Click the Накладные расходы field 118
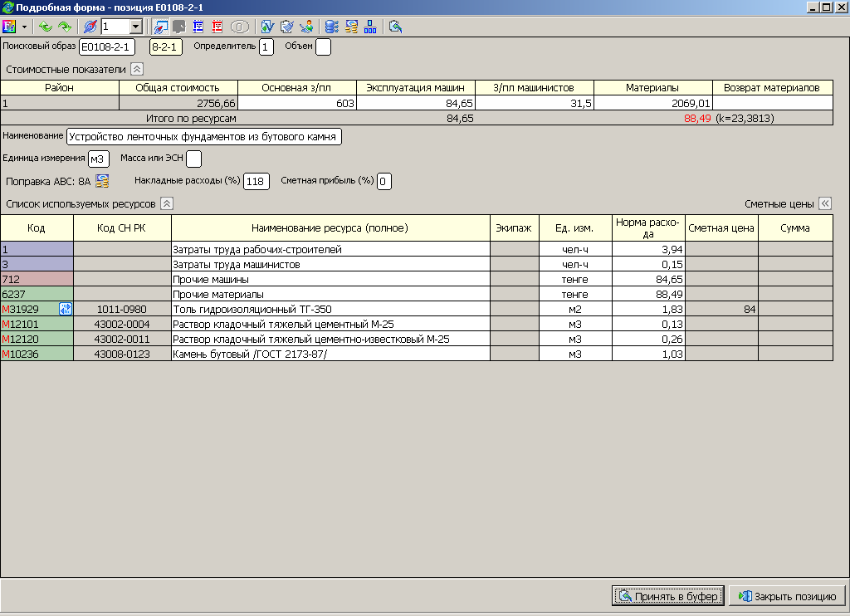This screenshot has width=850, height=616. (x=256, y=181)
